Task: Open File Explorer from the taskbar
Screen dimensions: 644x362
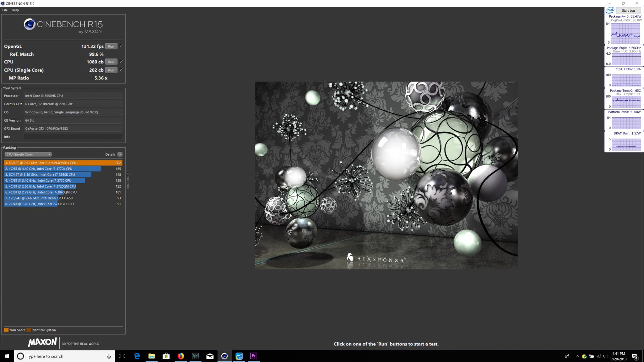Action: (152, 356)
